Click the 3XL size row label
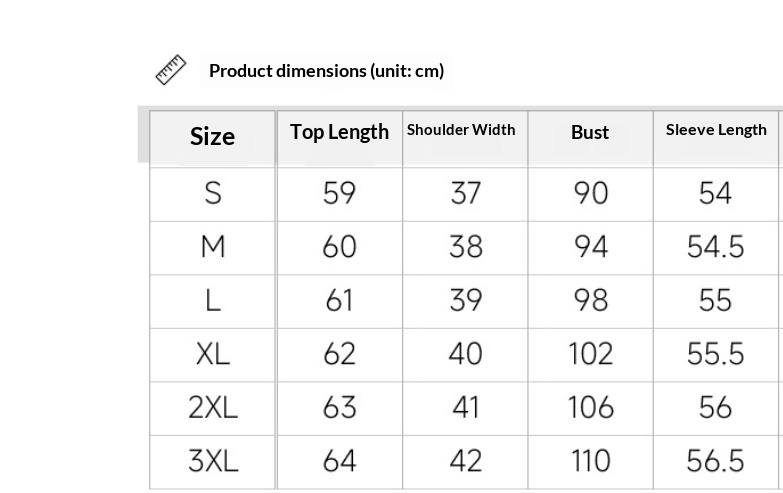The width and height of the screenshot is (783, 493). click(x=212, y=461)
